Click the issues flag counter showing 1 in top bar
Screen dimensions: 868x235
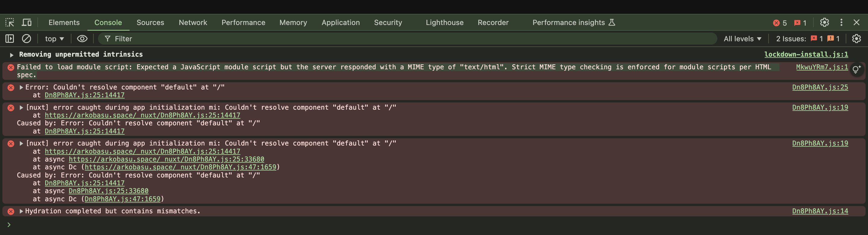[800, 23]
